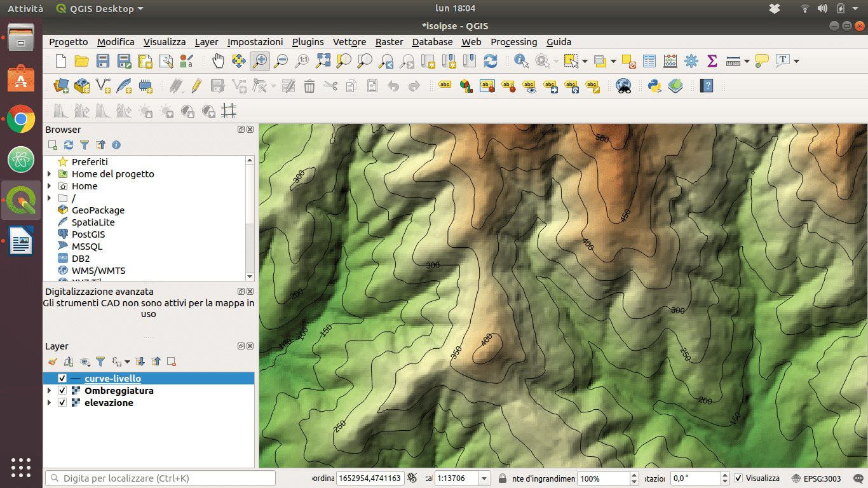
Task: Activate the Zoom In magnifier tool
Action: pos(260,61)
